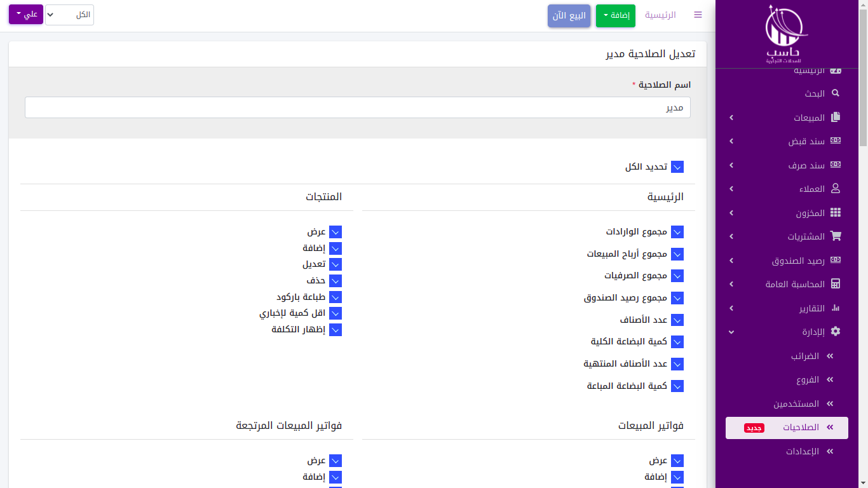Click the البيع الآن button
The height and width of the screenshot is (488, 868).
[x=569, y=16]
